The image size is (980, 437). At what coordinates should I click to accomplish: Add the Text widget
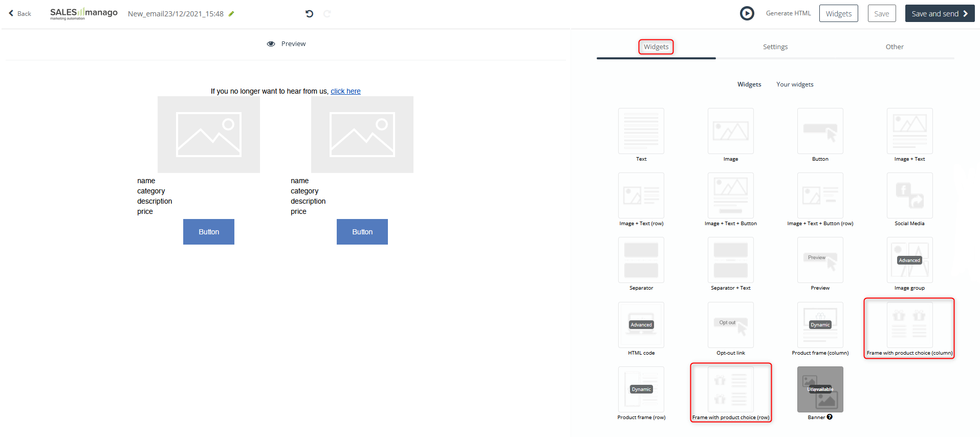click(641, 131)
